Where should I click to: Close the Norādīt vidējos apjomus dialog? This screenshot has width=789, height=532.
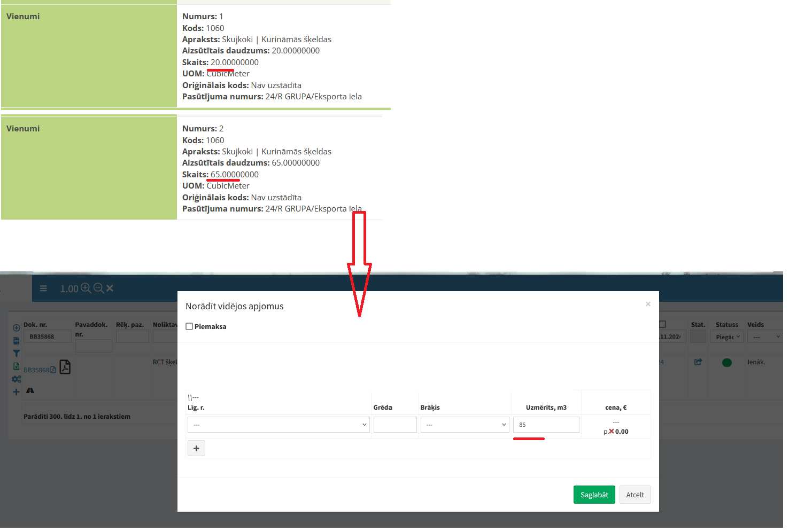648,304
